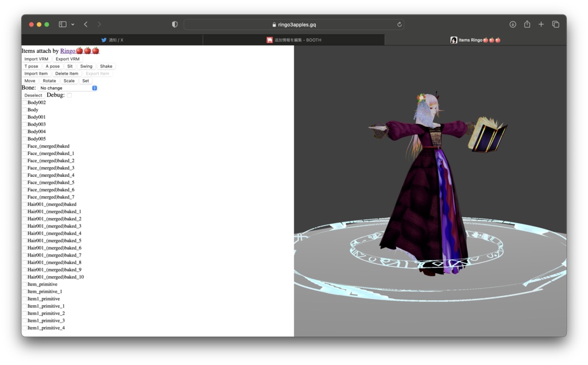The width and height of the screenshot is (588, 365).
Task: Click the Item1_primitive_2 label
Action: [x=46, y=313]
